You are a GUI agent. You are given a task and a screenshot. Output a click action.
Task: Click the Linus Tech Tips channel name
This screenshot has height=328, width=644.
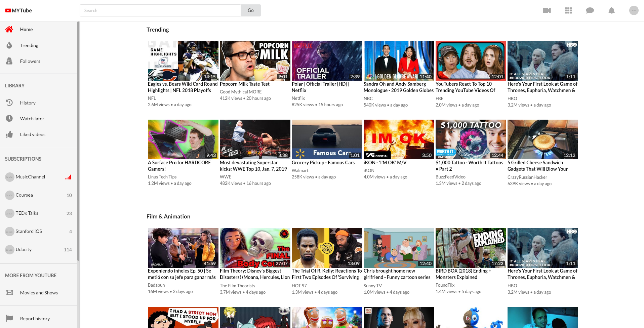click(162, 177)
